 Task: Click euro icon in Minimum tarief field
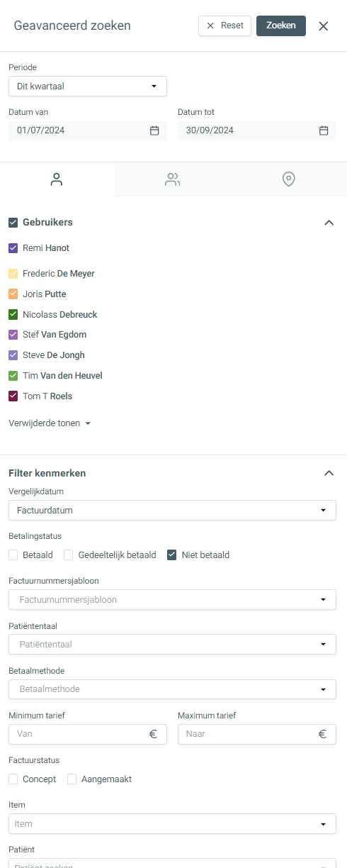[153, 734]
